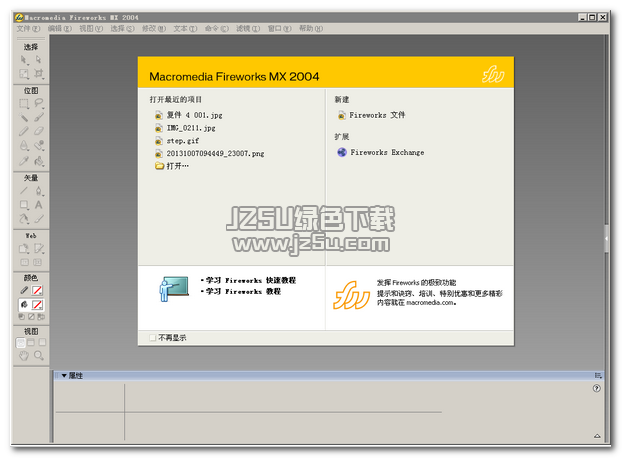
Task: Open the stroke color swatch
Action: 38,290
